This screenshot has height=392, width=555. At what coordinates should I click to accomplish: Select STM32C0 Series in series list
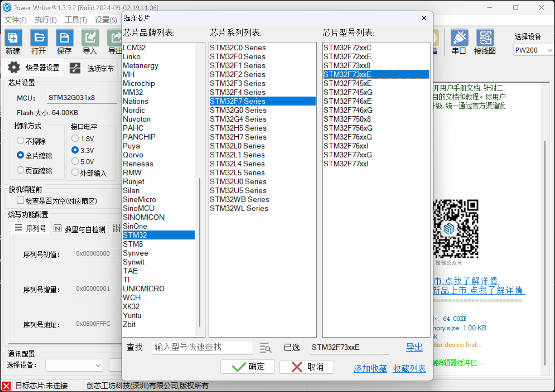(263, 48)
